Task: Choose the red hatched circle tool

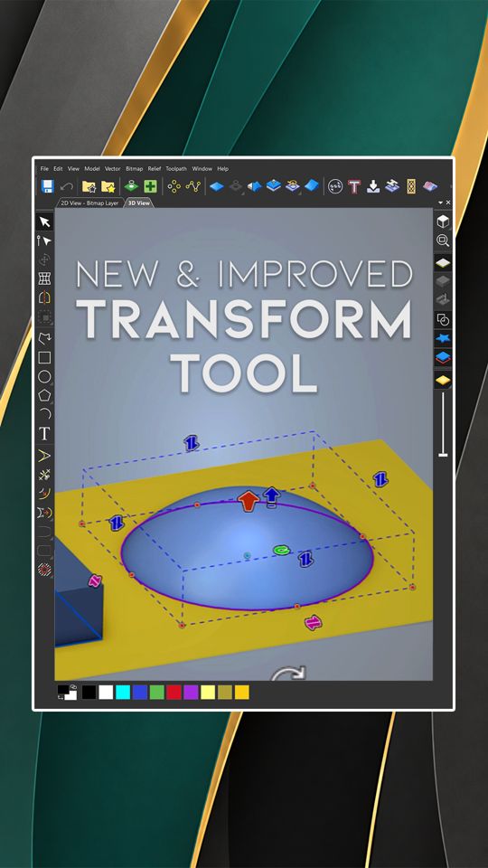Action: pos(44,569)
